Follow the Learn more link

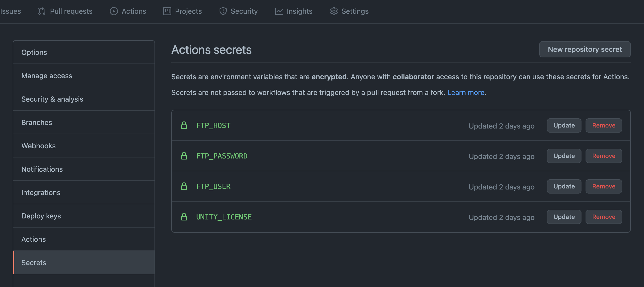[466, 92]
